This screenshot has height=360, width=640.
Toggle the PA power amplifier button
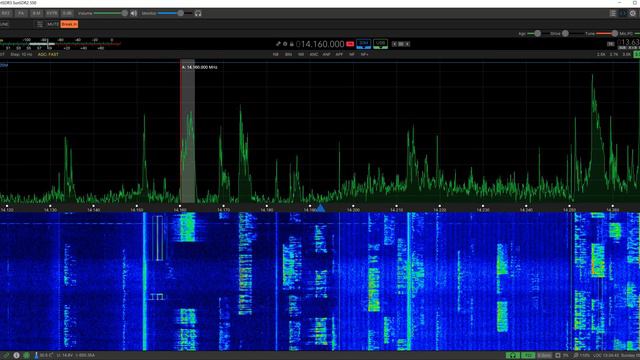21,13
